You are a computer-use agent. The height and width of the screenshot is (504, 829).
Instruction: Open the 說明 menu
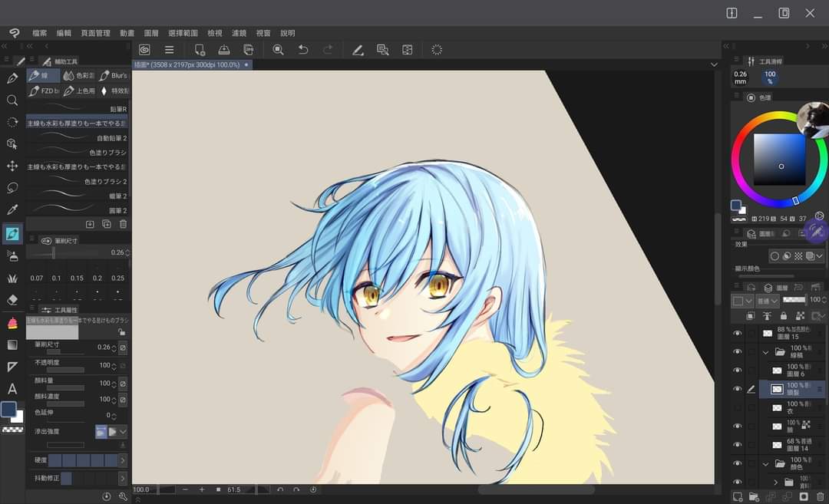288,33
